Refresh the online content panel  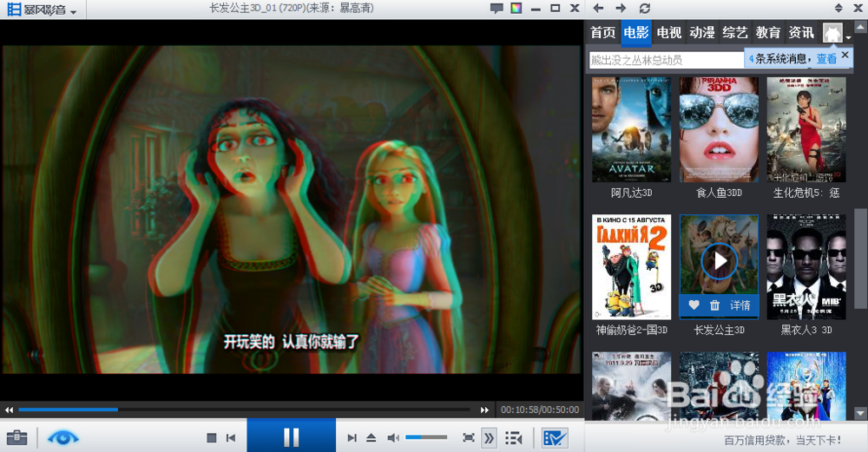[x=645, y=9]
